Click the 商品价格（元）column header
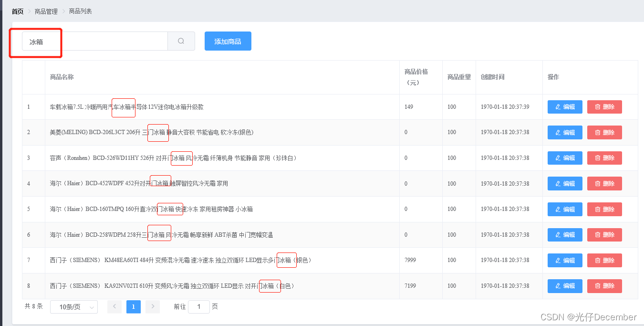Screen dimensions: 644x326 [416, 77]
